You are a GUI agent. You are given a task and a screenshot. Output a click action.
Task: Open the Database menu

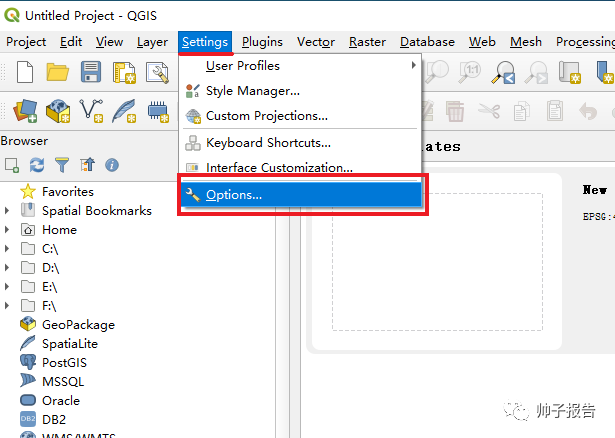pyautogui.click(x=427, y=42)
